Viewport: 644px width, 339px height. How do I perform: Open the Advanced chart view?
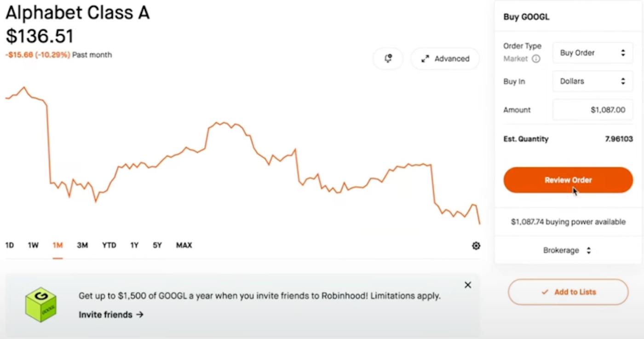(445, 59)
